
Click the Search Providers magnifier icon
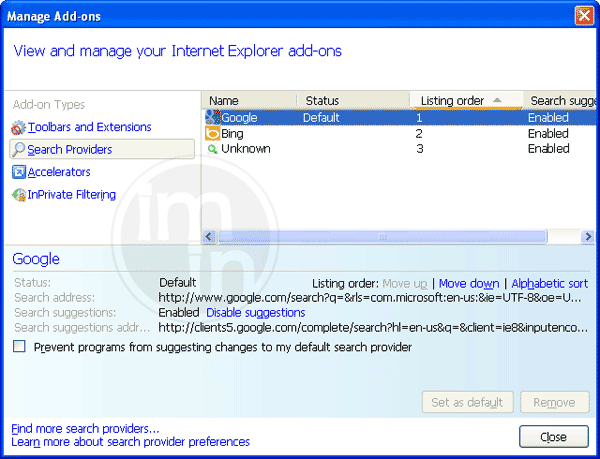click(x=18, y=150)
